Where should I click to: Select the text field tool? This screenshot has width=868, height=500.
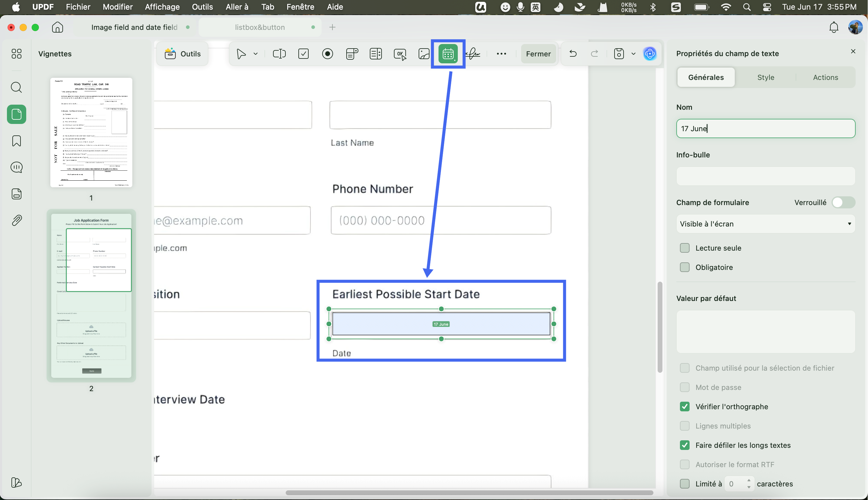[279, 54]
